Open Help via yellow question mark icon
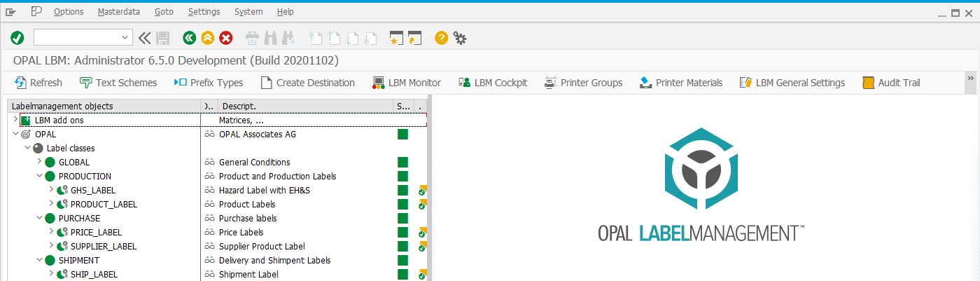The width and height of the screenshot is (980, 281). click(x=441, y=38)
